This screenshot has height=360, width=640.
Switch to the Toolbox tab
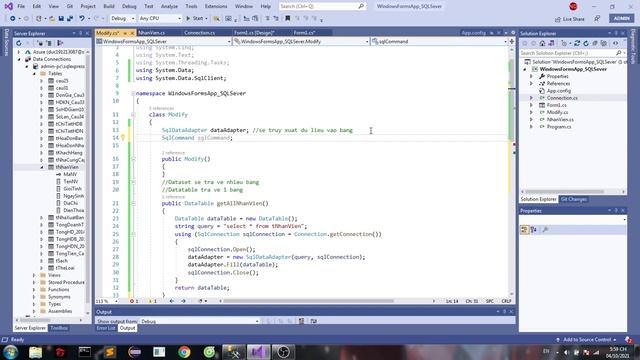[59, 328]
